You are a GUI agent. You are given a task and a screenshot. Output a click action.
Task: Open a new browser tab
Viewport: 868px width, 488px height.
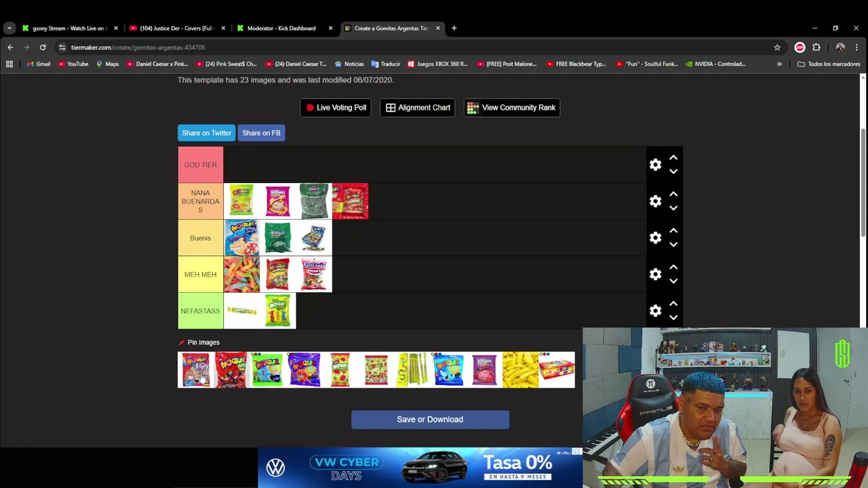click(x=454, y=28)
